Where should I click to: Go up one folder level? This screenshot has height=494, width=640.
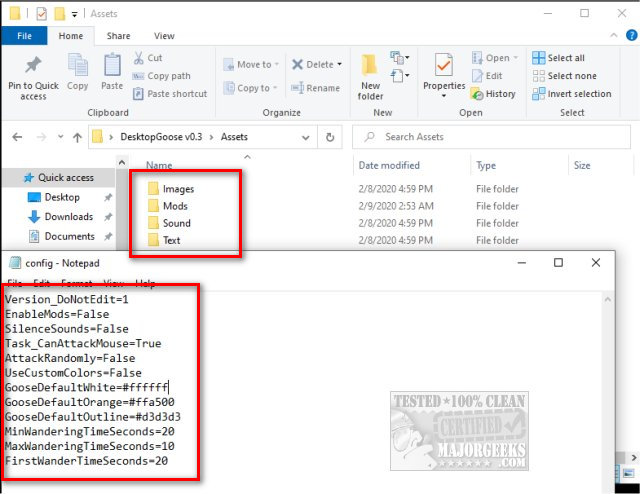pos(77,137)
